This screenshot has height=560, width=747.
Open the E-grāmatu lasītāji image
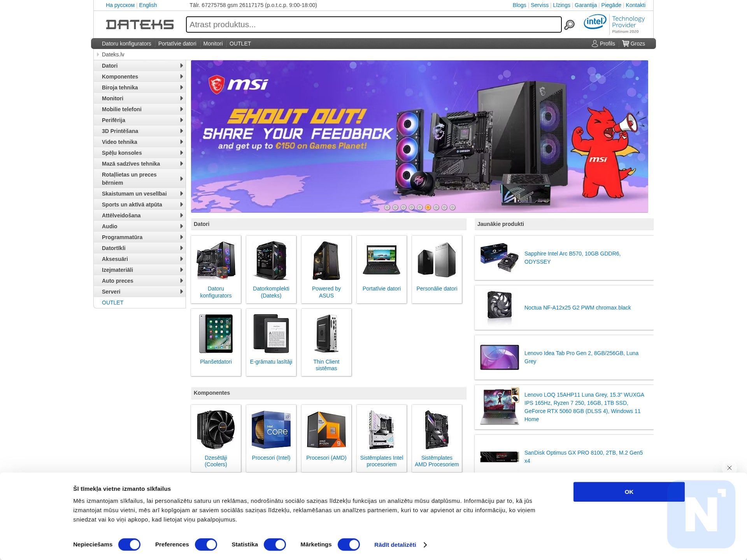(271, 334)
